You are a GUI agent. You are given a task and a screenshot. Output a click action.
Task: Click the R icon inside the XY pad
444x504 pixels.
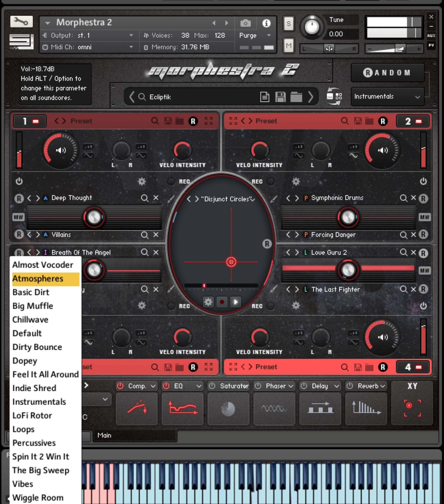pos(267,244)
